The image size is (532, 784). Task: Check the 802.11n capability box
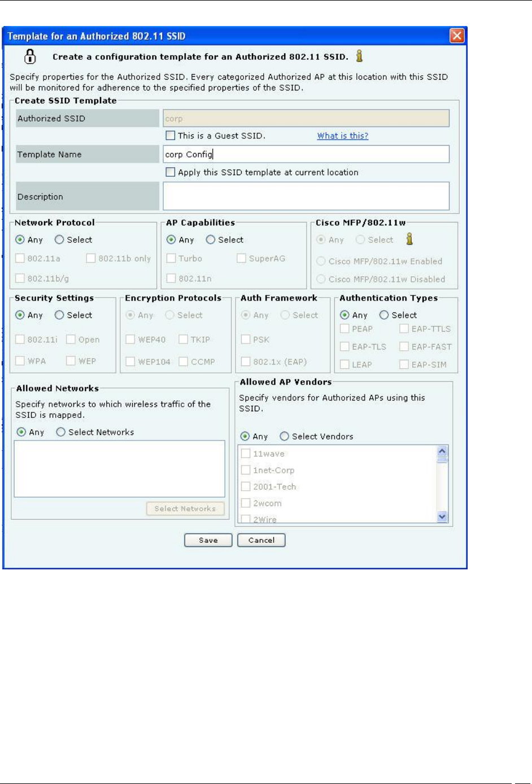171,278
